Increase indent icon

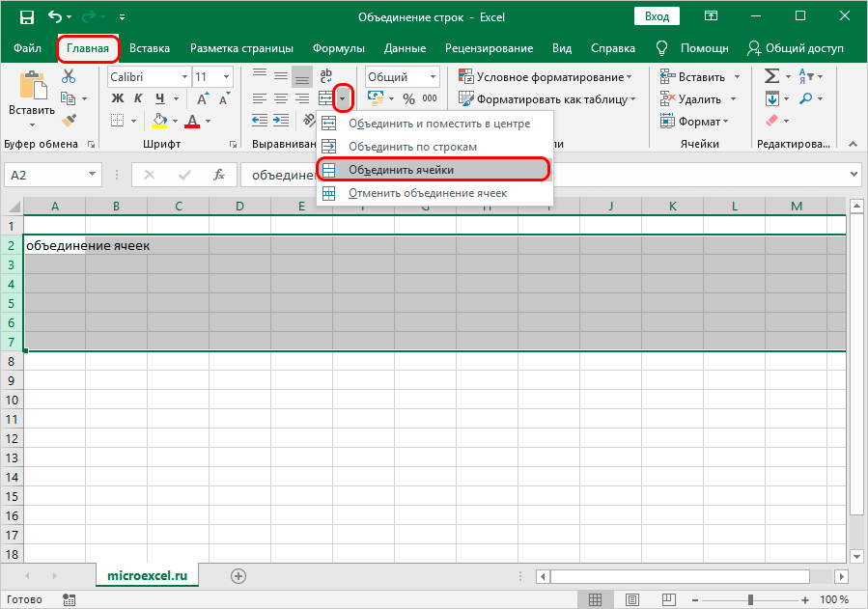[x=281, y=120]
